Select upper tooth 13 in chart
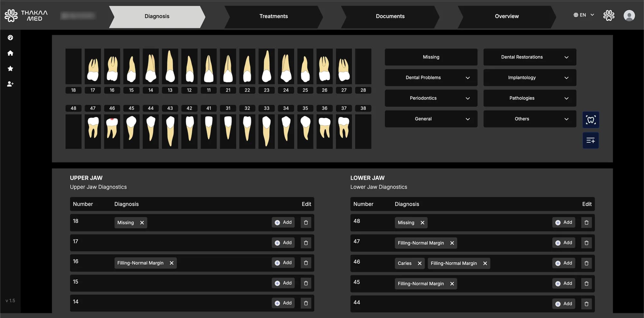644x318 pixels. coord(170,67)
